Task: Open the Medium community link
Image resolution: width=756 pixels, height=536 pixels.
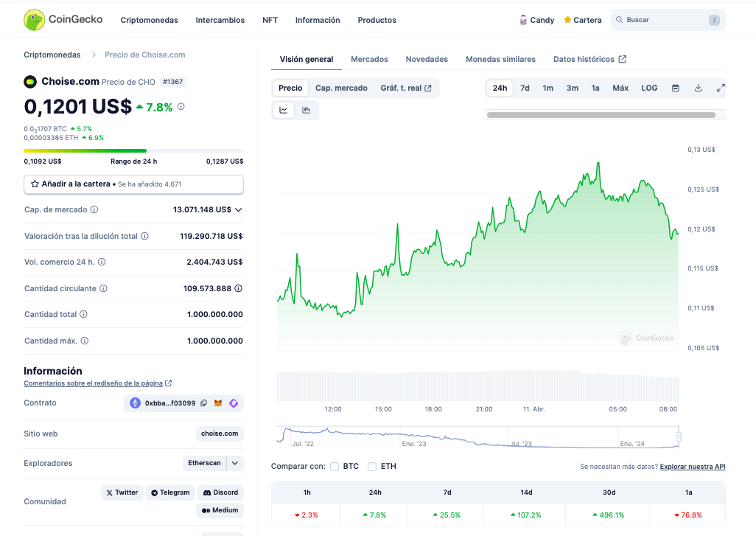Action: point(220,510)
